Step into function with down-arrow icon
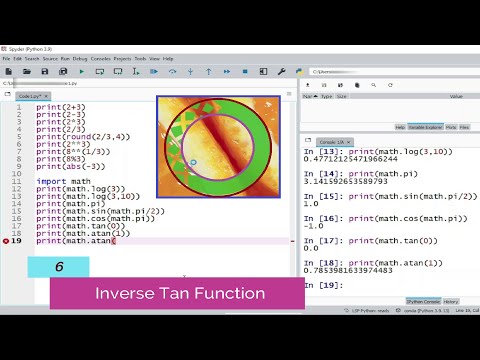480x360 pixels. point(190,71)
